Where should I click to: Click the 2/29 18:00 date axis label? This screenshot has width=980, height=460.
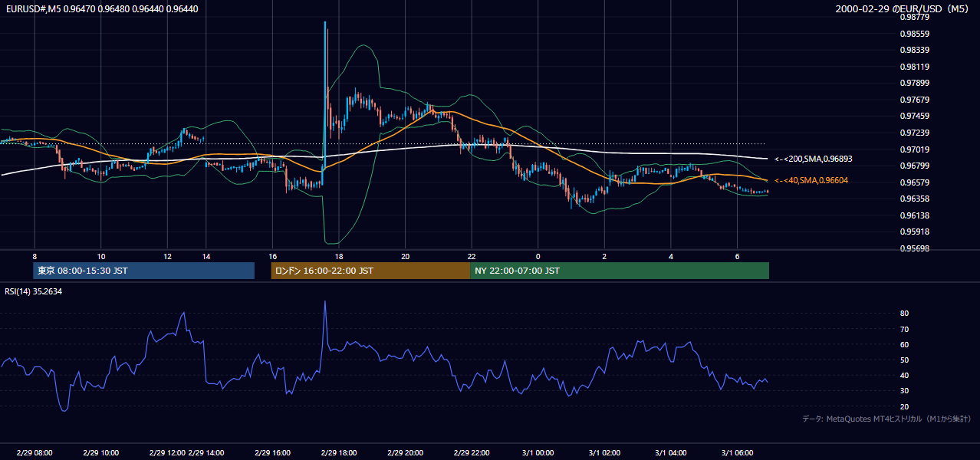pos(340,453)
